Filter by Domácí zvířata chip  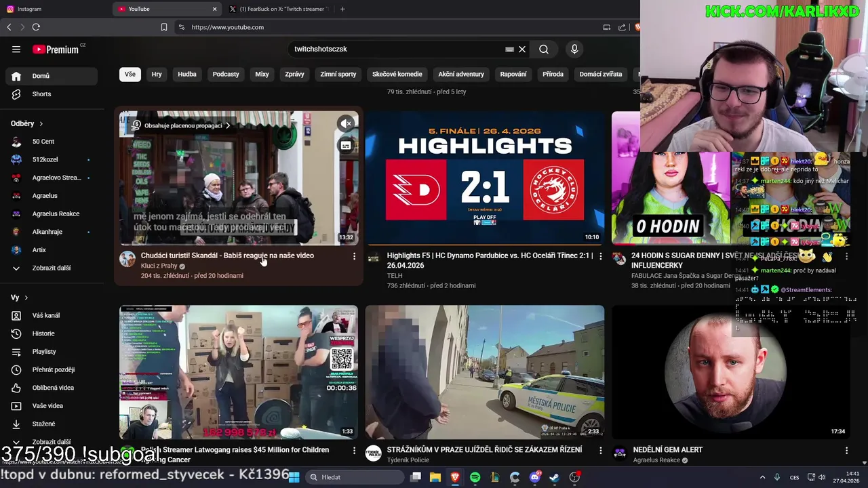601,74
